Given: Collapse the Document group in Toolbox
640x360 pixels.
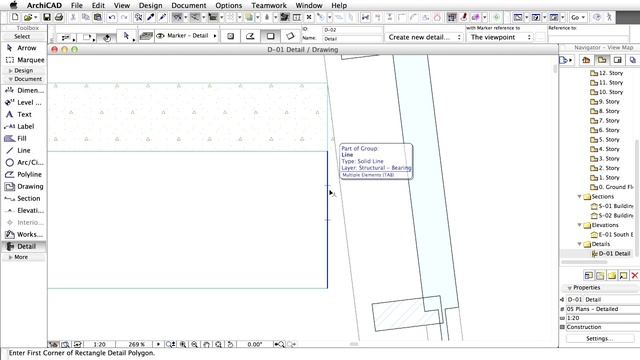Looking at the screenshot, I should tap(11, 79).
